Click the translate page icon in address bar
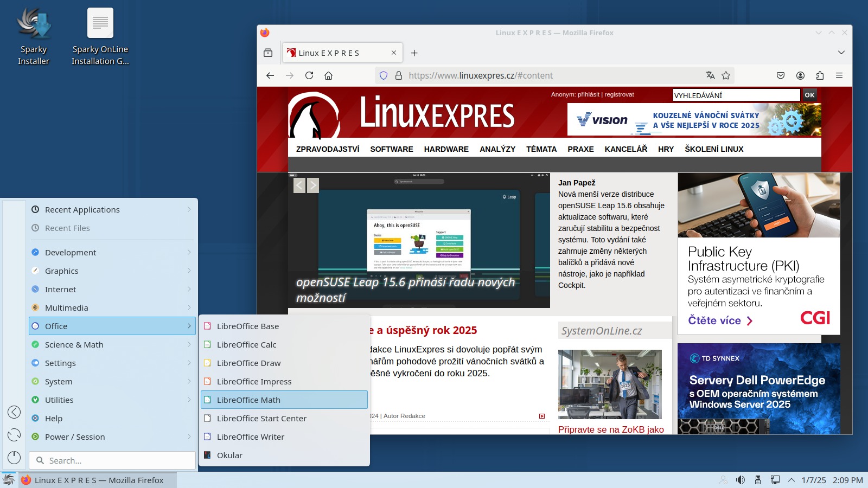This screenshot has width=868, height=488. point(710,75)
